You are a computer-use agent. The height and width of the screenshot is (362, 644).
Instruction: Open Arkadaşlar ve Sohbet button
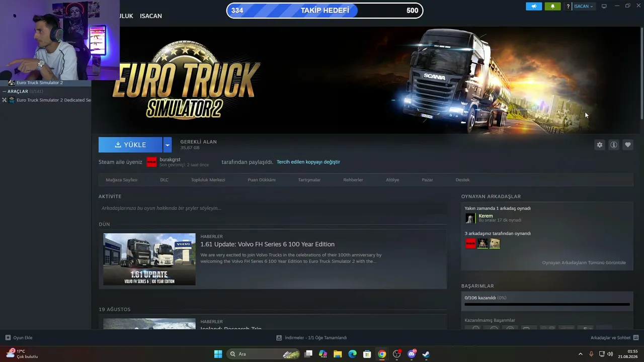tap(614, 338)
